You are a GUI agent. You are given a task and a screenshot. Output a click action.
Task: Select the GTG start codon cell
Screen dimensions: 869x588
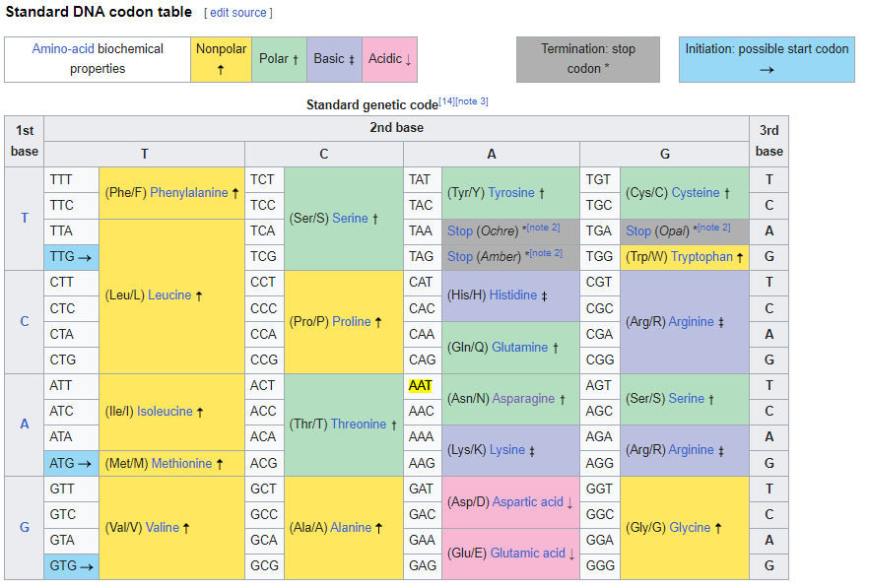tap(72, 566)
